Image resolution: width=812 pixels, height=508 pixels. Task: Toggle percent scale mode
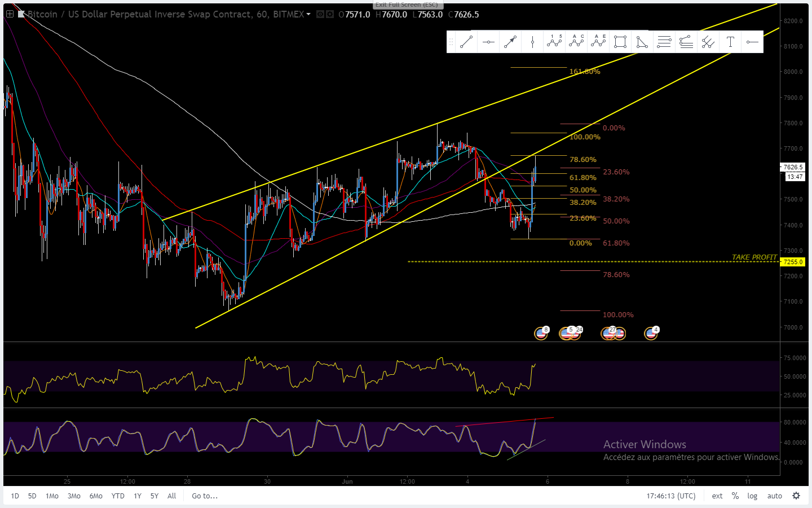(735, 496)
